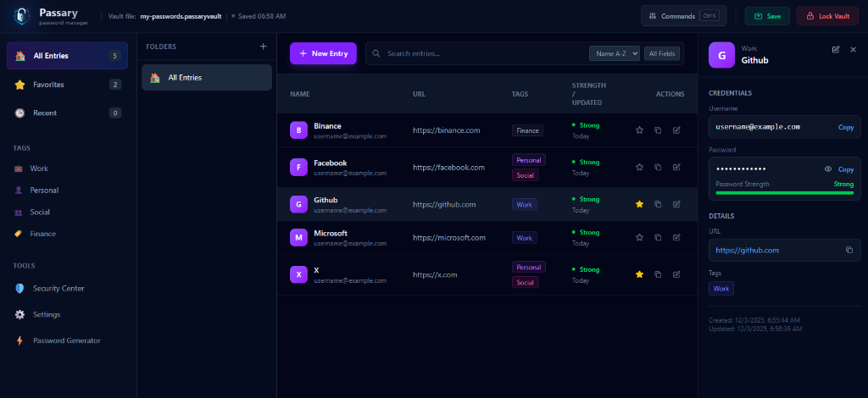Open the https://github.com link in details
The width and height of the screenshot is (868, 398).
click(748, 250)
